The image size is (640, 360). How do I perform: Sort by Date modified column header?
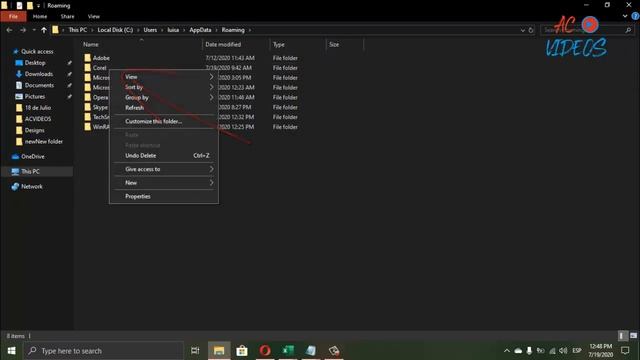tap(223, 44)
